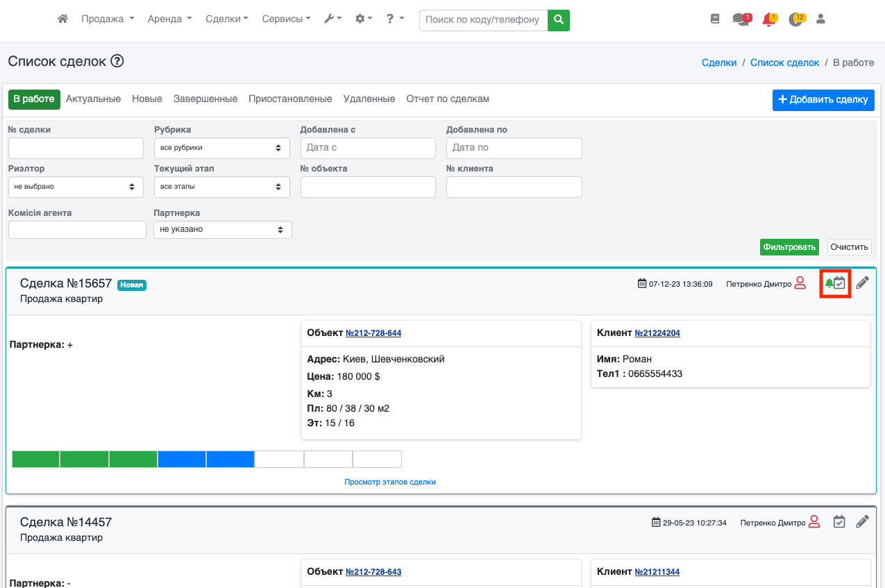The height and width of the screenshot is (588, 885).
Task: Switch to the Завершенные tab
Action: click(x=205, y=99)
